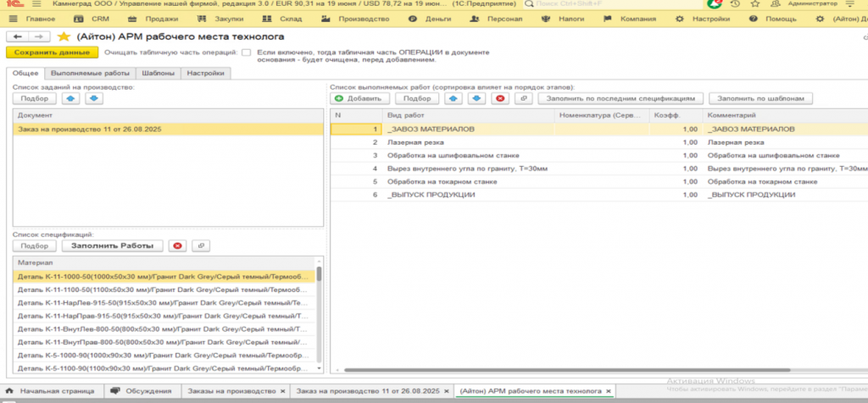Delete selected work with red X icon
Image resolution: width=868 pixels, height=403 pixels.
(500, 98)
